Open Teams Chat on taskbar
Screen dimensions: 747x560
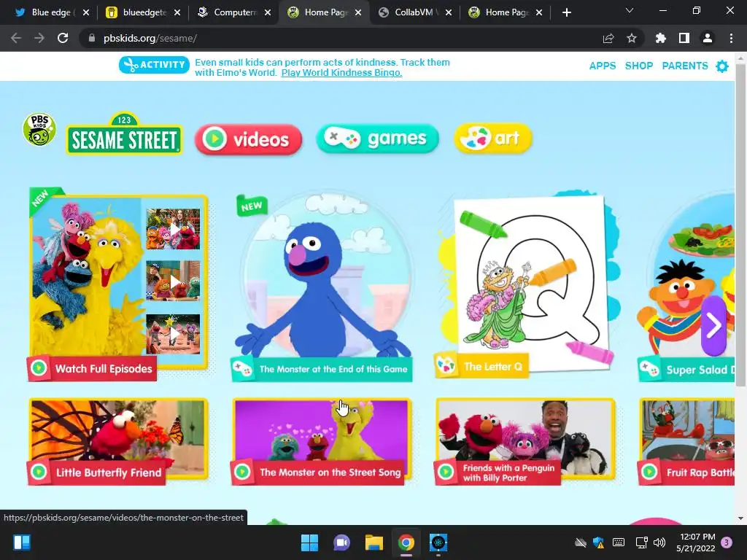pyautogui.click(x=341, y=542)
